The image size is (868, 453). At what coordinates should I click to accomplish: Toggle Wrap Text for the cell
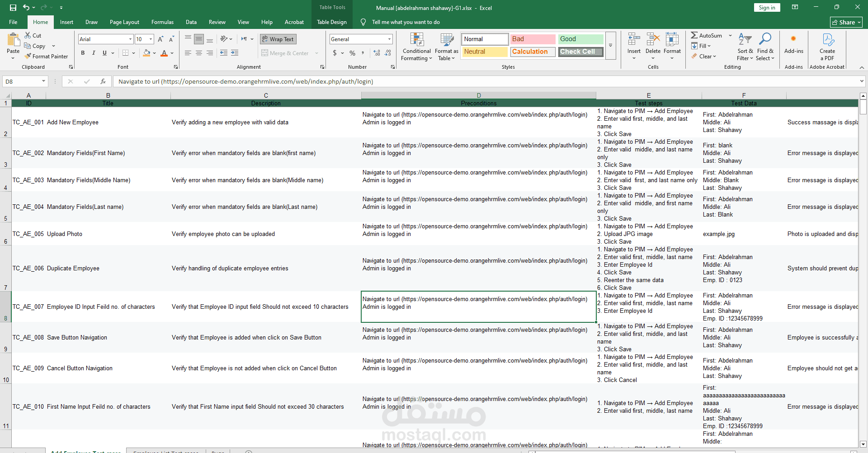click(278, 39)
